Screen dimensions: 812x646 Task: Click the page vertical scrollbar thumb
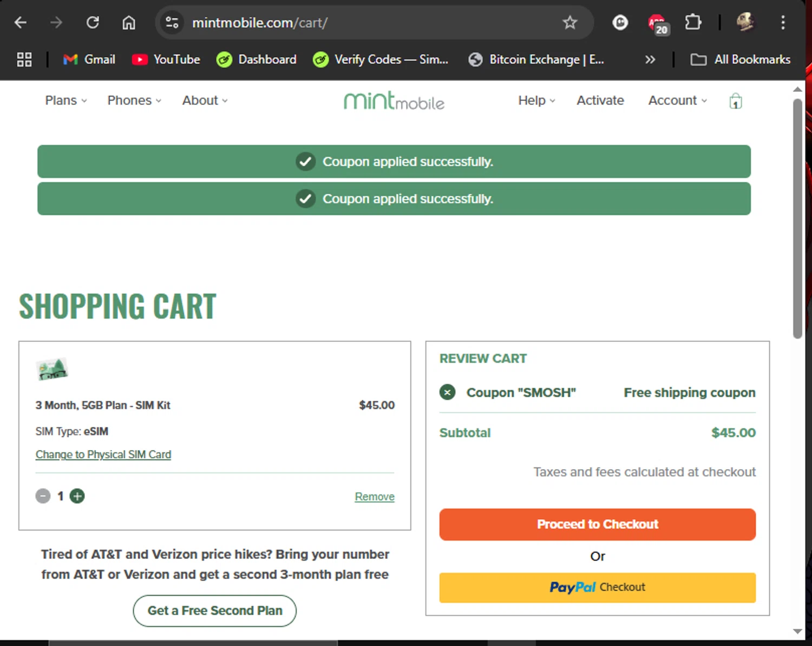[797, 219]
